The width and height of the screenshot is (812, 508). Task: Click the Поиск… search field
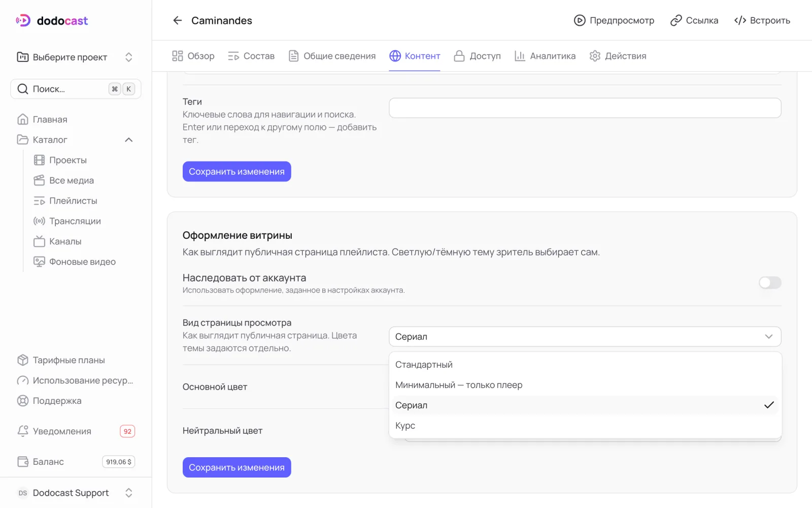point(76,89)
